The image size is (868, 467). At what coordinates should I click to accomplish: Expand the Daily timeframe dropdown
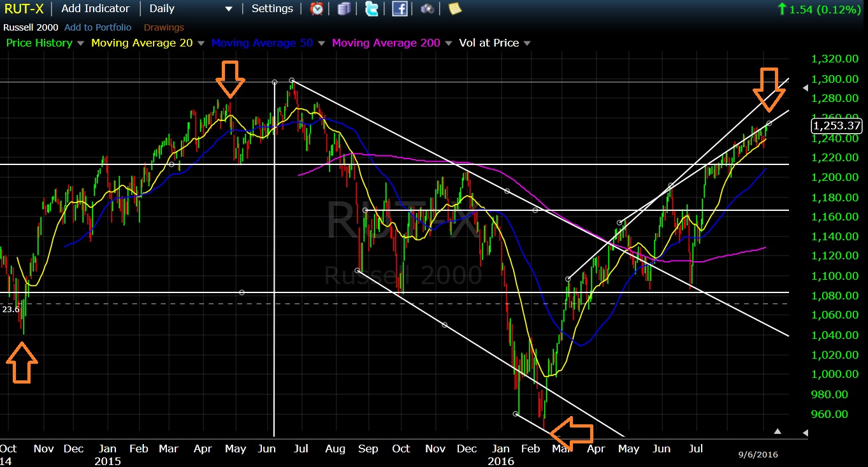229,9
